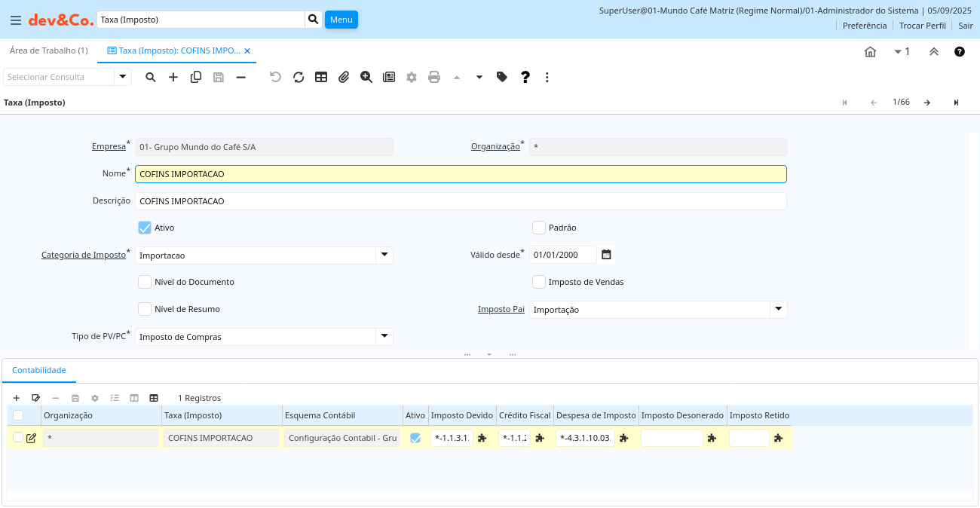Uncheck the Ativo checkbox
This screenshot has height=508, width=980.
point(145,228)
